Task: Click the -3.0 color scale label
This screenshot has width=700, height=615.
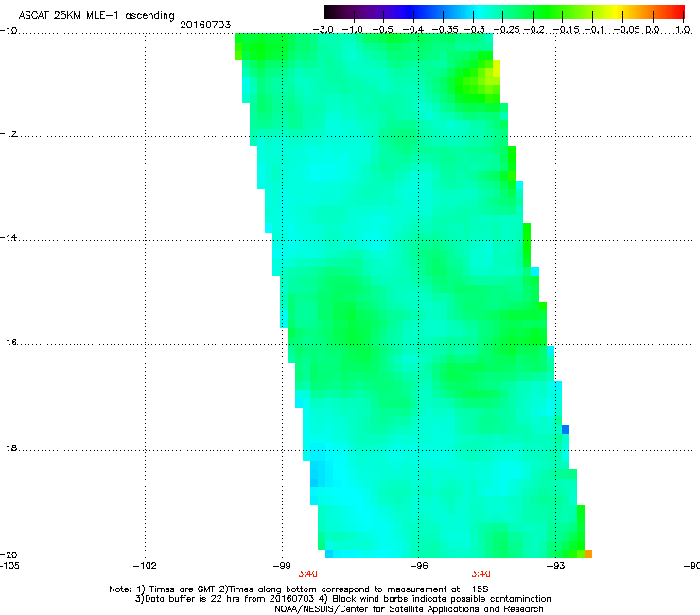Action: click(324, 30)
